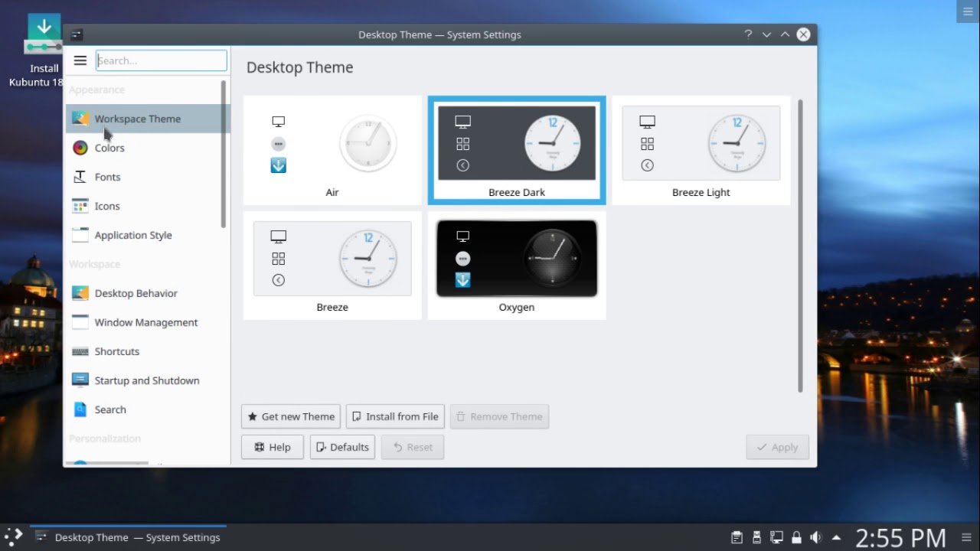The height and width of the screenshot is (551, 980).
Task: Click the Remove Theme button
Action: [x=499, y=416]
